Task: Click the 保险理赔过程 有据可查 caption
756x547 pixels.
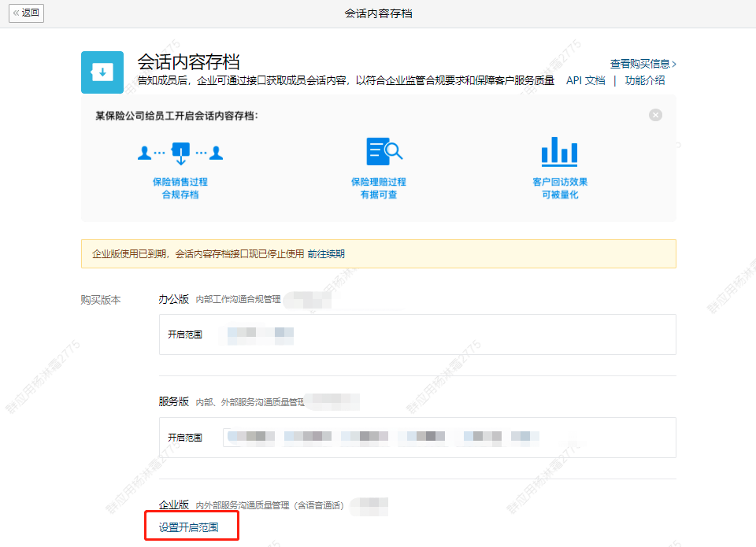Action: [379, 188]
